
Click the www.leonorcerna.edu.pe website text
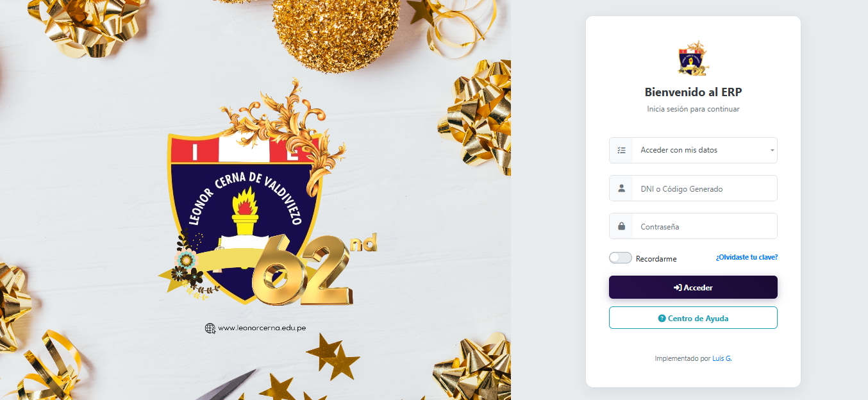[x=262, y=328]
